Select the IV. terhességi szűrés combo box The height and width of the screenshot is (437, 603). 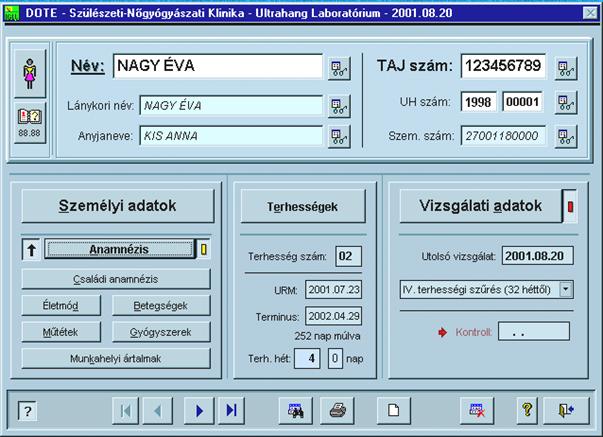pos(486,289)
